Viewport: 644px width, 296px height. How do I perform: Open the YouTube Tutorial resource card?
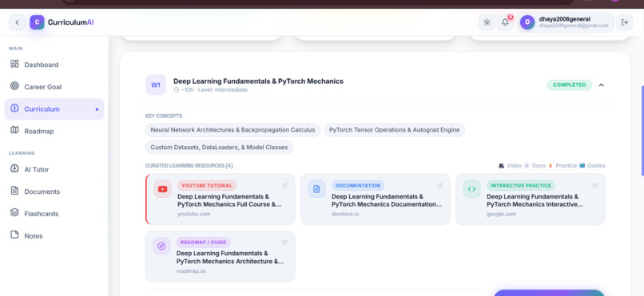pos(221,199)
